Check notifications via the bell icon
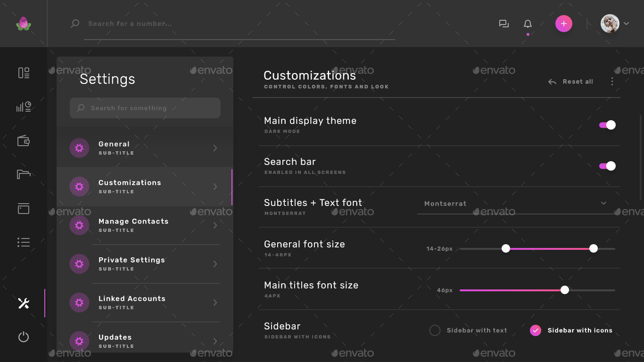The width and height of the screenshot is (644, 362). [528, 23]
